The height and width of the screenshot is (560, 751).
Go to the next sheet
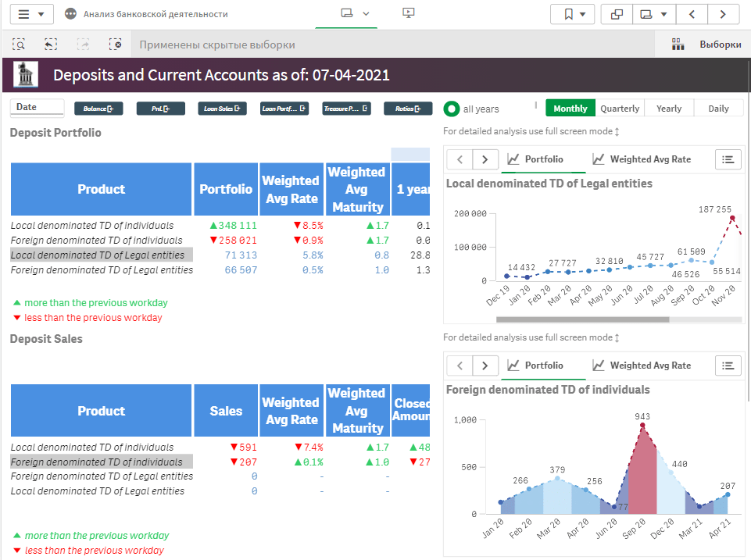[x=723, y=14]
